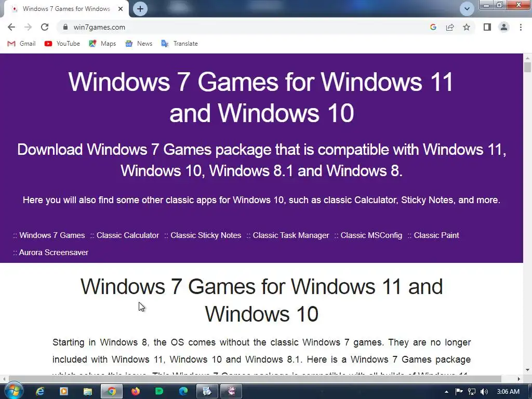Open Action Center flag icon
The width and height of the screenshot is (532, 399).
459,392
